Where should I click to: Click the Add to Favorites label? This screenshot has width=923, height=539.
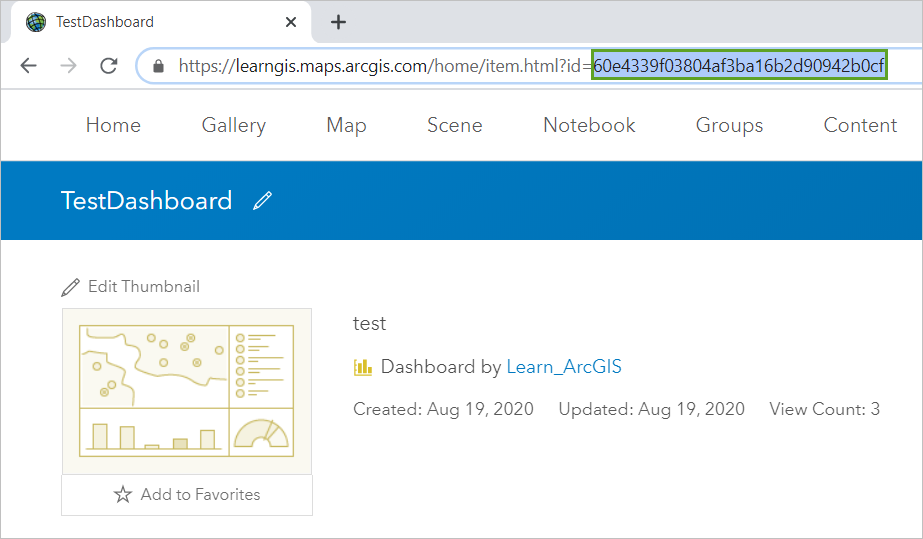point(200,494)
